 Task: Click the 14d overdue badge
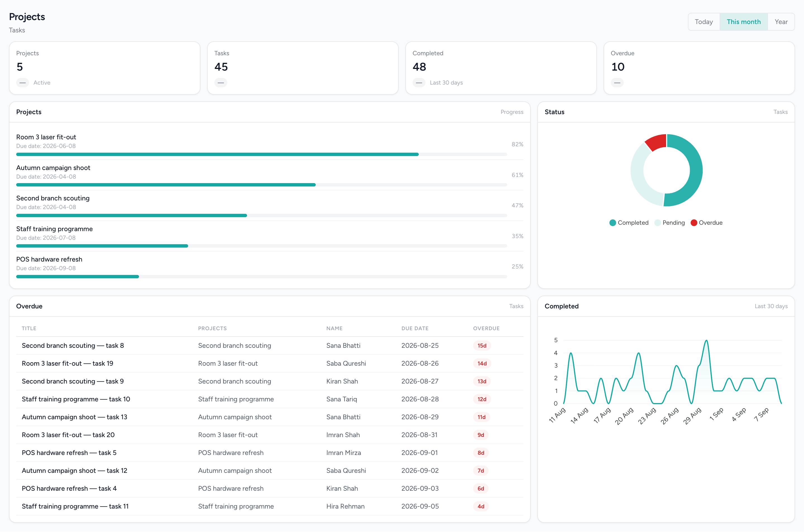(482, 363)
